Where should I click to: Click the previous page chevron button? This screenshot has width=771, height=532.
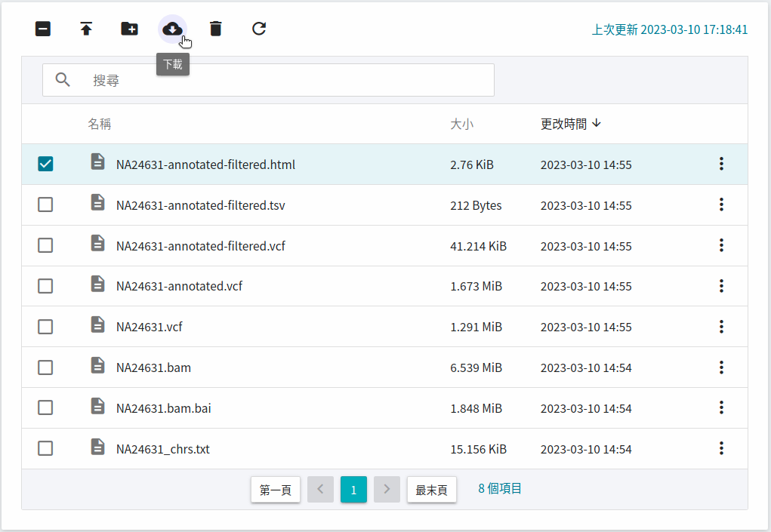point(321,489)
